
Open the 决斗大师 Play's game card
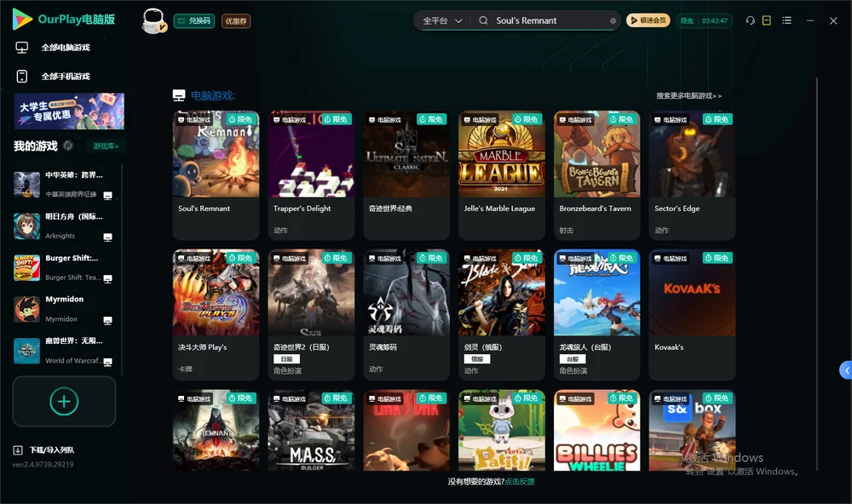click(x=216, y=314)
